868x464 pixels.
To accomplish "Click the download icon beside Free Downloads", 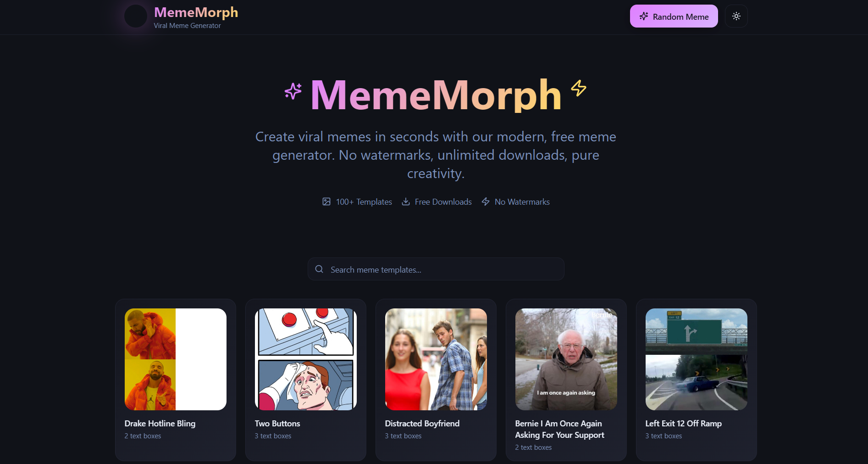I will pos(406,202).
